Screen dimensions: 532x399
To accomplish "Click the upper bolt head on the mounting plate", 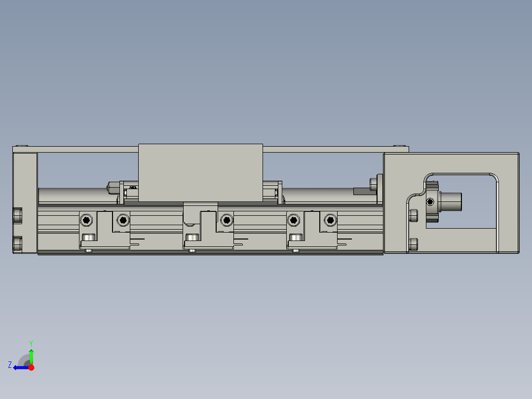I will click(x=413, y=215).
